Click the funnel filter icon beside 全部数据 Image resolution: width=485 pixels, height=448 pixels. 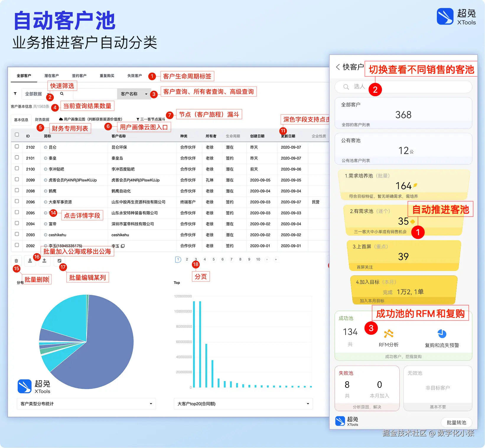coord(15,94)
